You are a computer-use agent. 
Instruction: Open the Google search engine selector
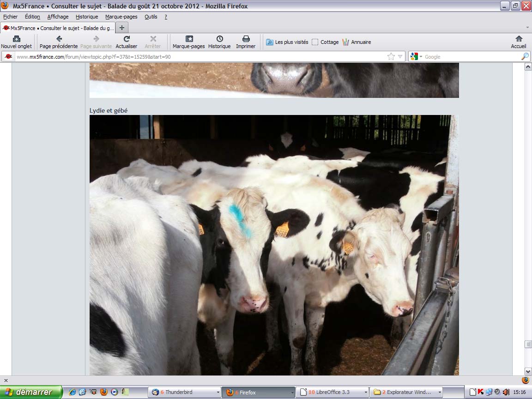coord(416,57)
